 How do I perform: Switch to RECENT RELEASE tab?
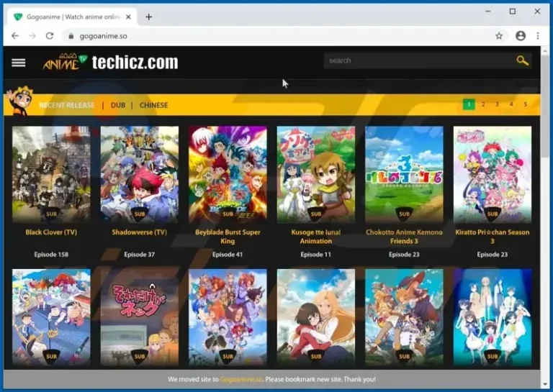click(x=67, y=105)
